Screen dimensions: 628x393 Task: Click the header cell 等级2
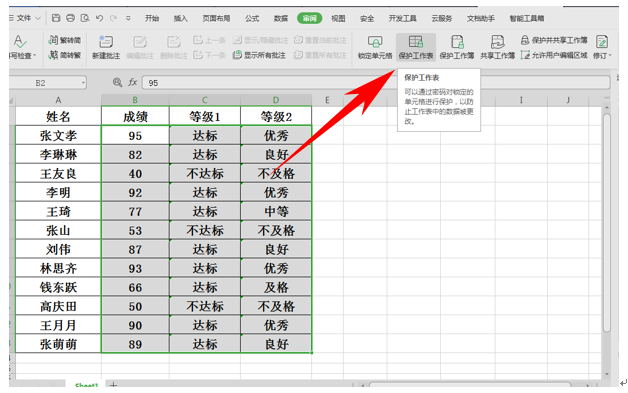click(276, 117)
